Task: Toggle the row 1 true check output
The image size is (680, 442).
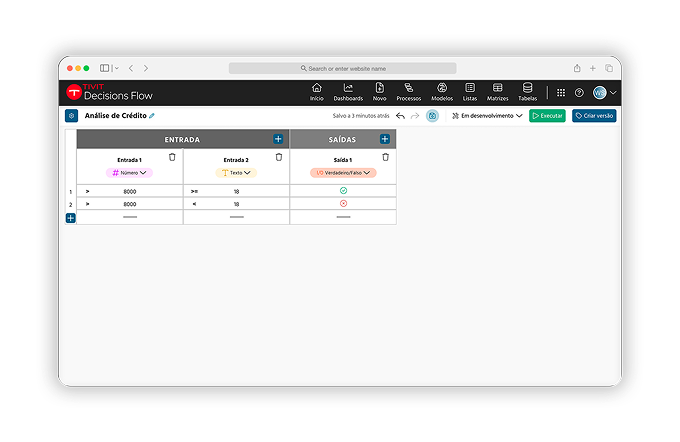Action: [343, 190]
